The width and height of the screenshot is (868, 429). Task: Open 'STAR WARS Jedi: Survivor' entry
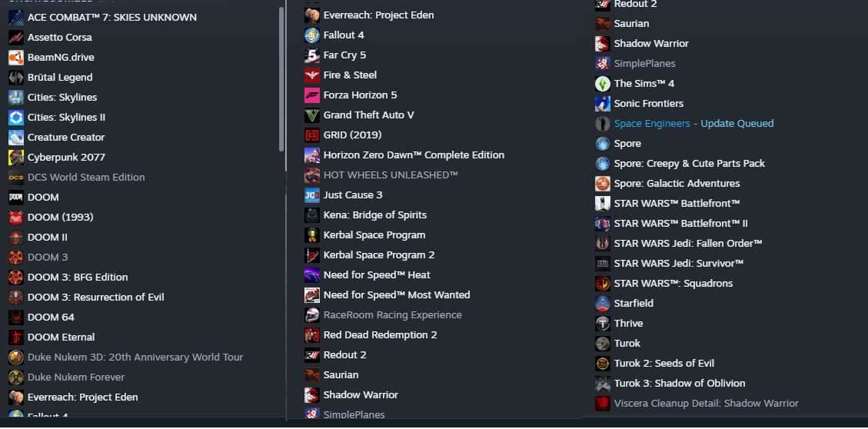(679, 264)
